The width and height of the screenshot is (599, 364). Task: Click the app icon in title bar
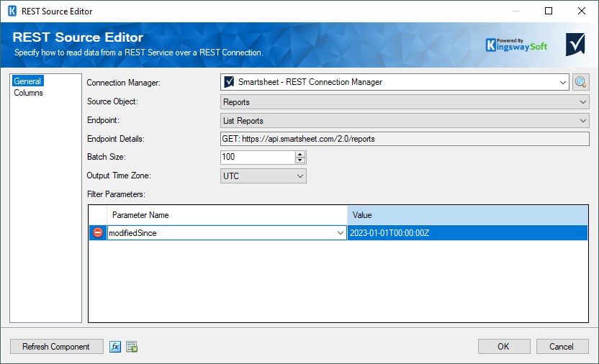pyautogui.click(x=12, y=11)
